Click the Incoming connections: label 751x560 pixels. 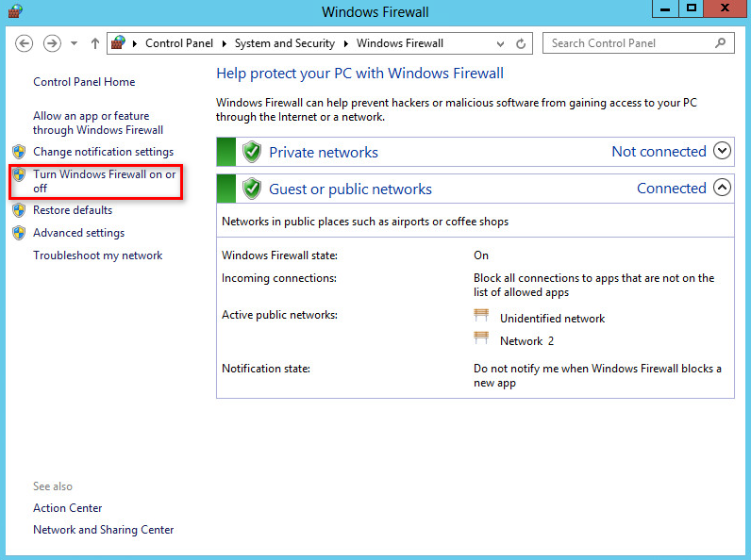[x=278, y=278]
